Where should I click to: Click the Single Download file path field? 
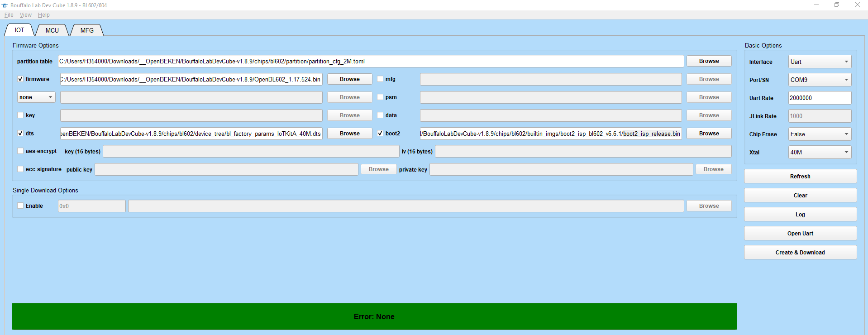point(406,206)
